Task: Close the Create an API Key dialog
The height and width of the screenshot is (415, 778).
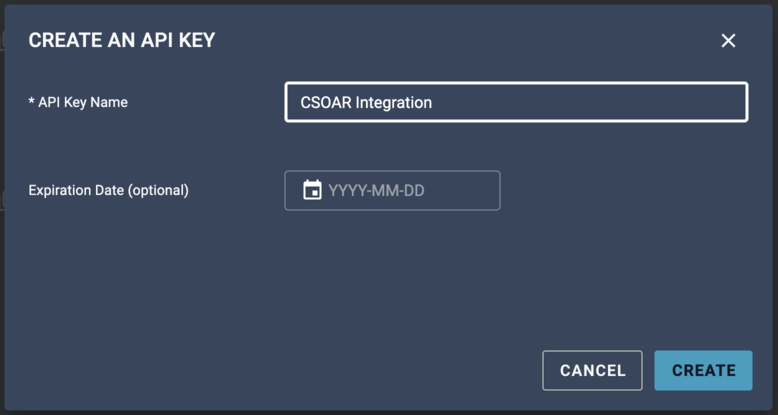Action: pyautogui.click(x=728, y=41)
